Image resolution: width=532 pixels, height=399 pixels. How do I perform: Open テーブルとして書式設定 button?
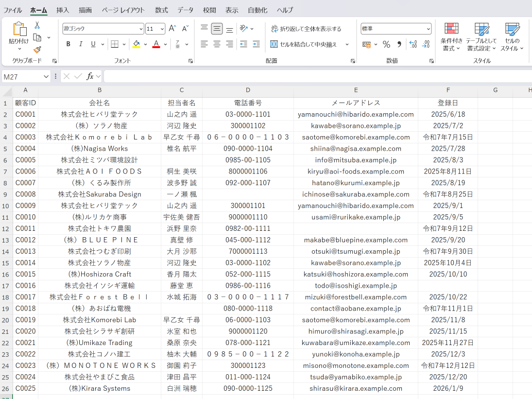pos(481,37)
